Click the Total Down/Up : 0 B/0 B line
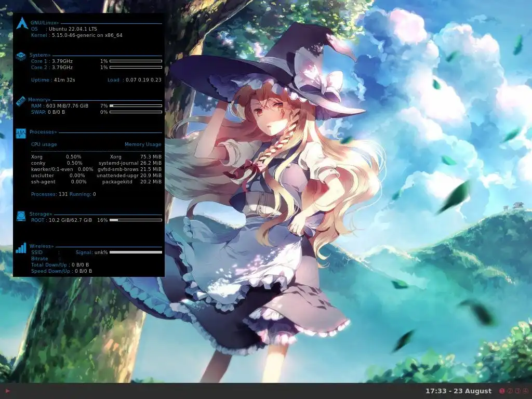Screen dimensions: 532x399 [x=60, y=265]
